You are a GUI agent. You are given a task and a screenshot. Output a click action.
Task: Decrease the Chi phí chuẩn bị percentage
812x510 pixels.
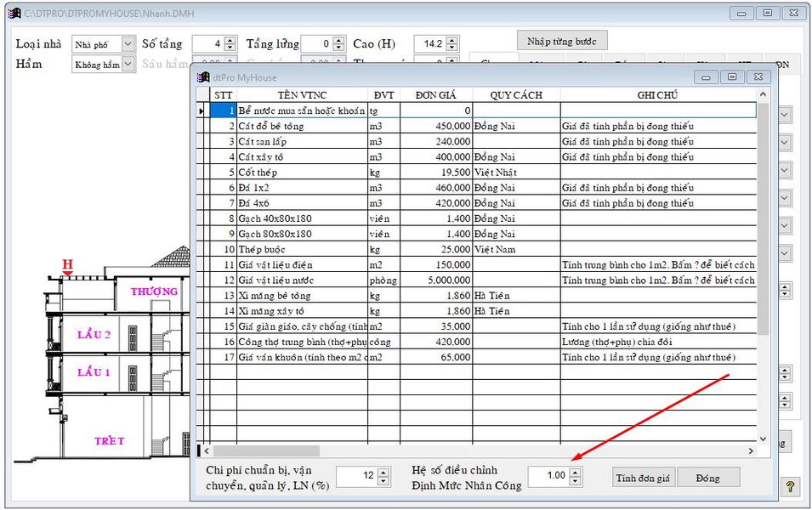pos(383,481)
